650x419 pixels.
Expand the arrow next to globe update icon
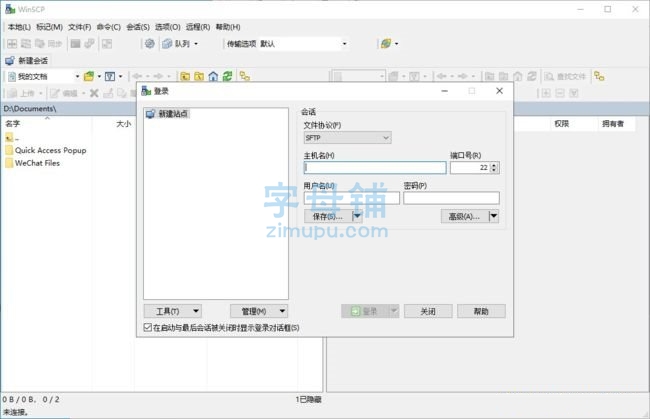click(397, 44)
